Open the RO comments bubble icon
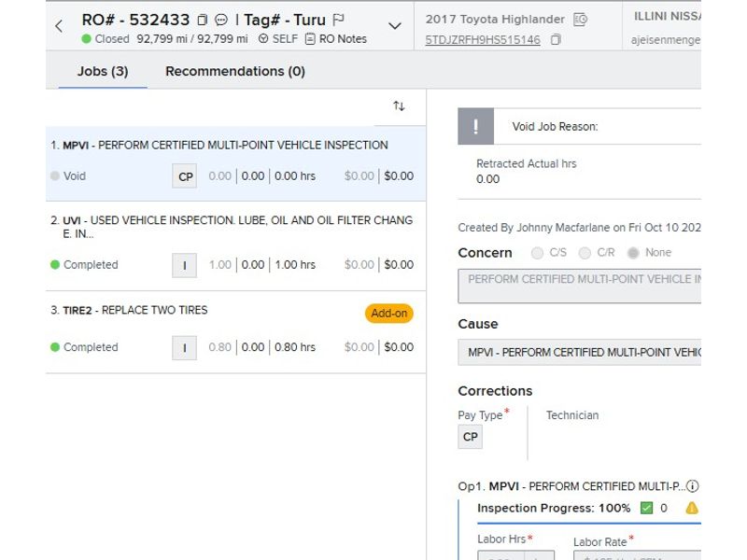This screenshot has height=560, width=747. point(221,20)
